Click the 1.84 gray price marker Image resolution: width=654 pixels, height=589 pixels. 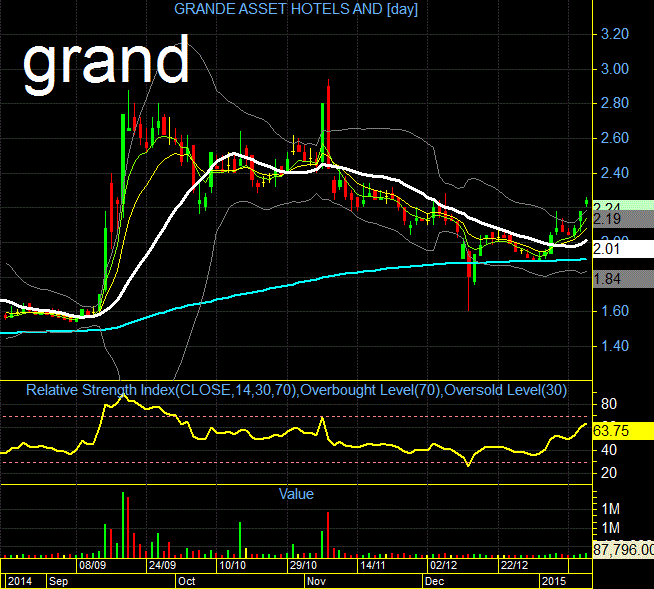coord(623,279)
